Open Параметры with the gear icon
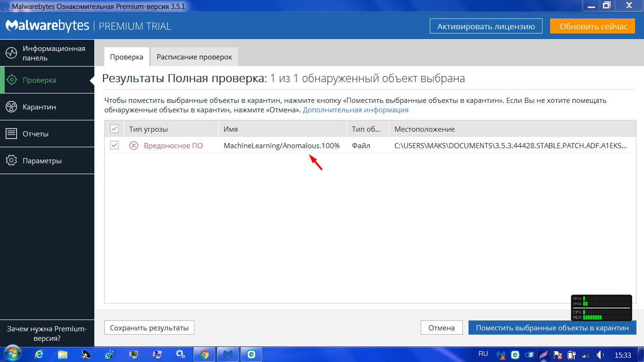This screenshot has width=644, height=362. [11, 161]
